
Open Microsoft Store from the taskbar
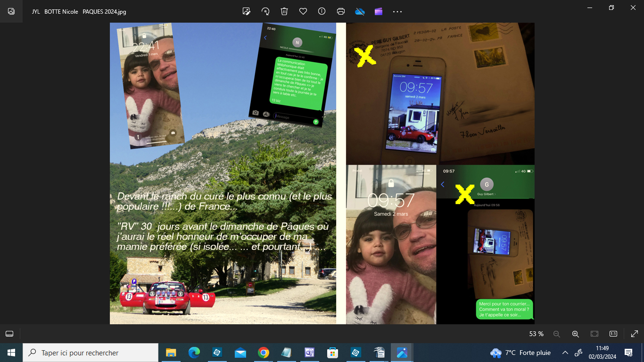(x=333, y=353)
